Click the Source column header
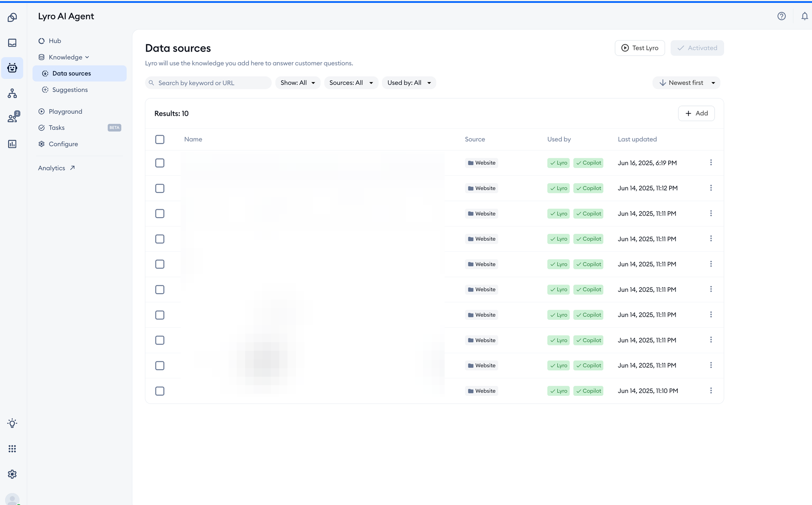 click(x=475, y=139)
